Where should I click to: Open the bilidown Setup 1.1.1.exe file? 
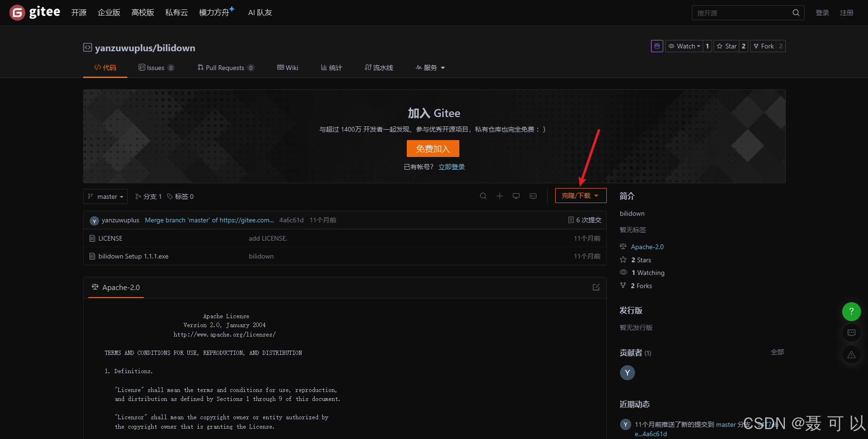[x=133, y=256]
